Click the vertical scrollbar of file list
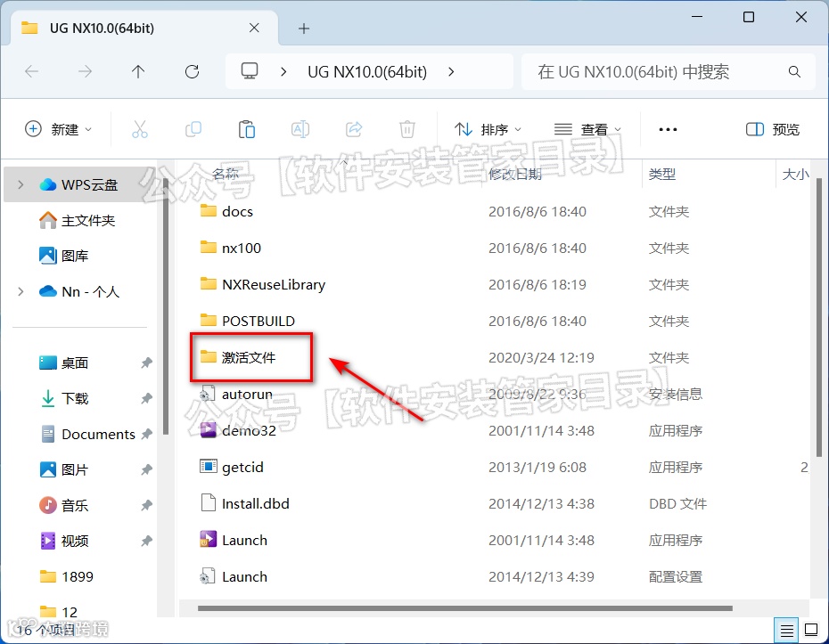829x644 pixels. (819, 317)
